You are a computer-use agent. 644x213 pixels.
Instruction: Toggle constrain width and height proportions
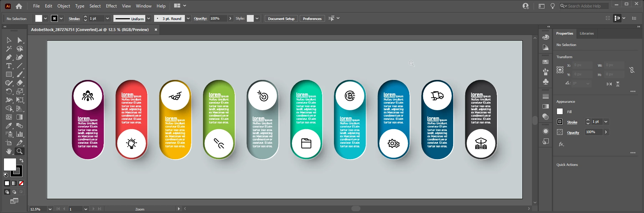[x=632, y=70]
